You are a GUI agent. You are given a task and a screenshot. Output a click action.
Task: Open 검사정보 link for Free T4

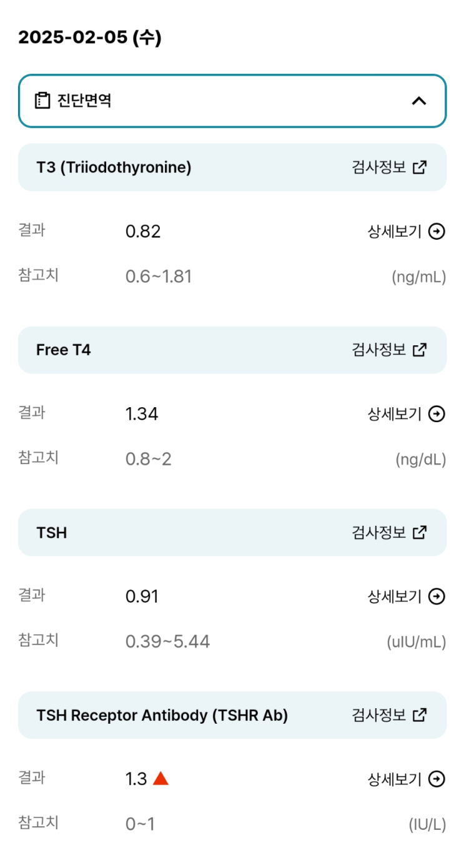(378, 350)
